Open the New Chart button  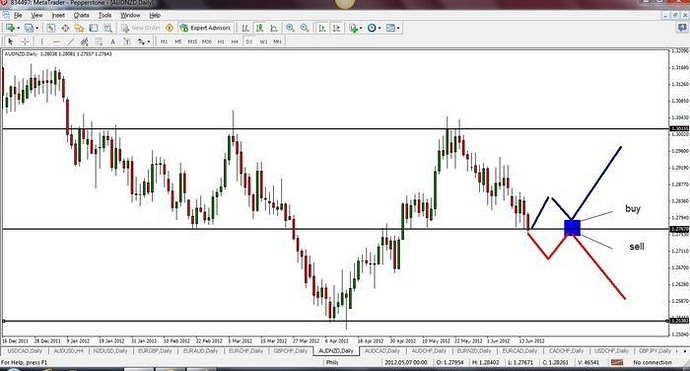(10, 28)
